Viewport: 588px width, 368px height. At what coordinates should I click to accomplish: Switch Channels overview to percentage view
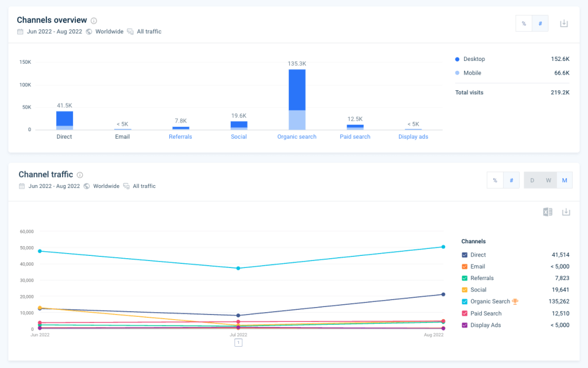coord(523,23)
